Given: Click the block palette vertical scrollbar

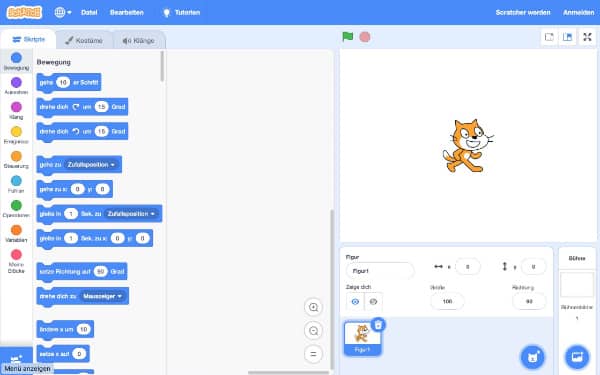Looking at the screenshot, I should (162, 66).
